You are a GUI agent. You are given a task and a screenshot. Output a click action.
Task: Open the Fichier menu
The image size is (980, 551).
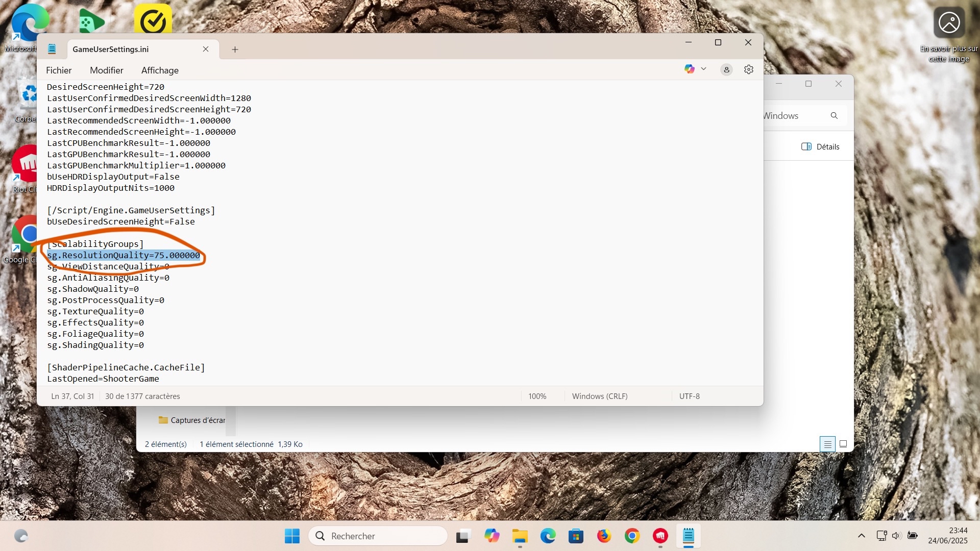pyautogui.click(x=59, y=70)
